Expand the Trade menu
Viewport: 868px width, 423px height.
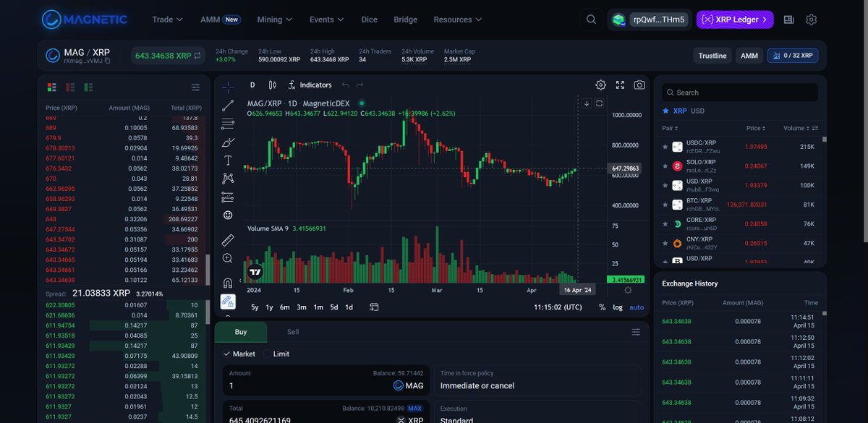click(x=167, y=20)
